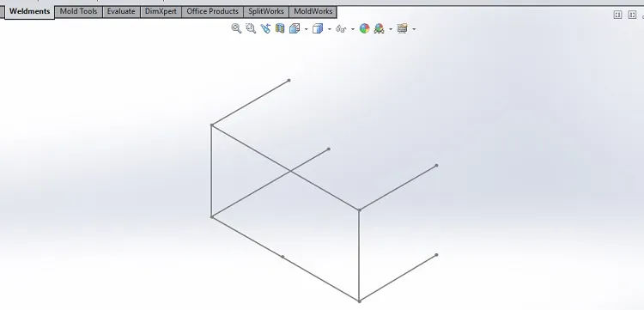Select the Zoom to Area tool
The height and width of the screenshot is (310, 644).
[x=251, y=28]
